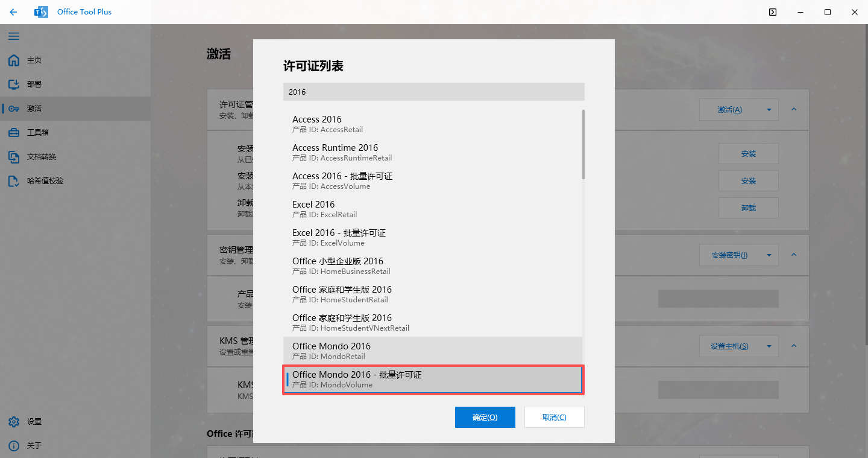This screenshot has height=458, width=868.
Task: Click the license list vertical scrollbar
Action: point(583,144)
